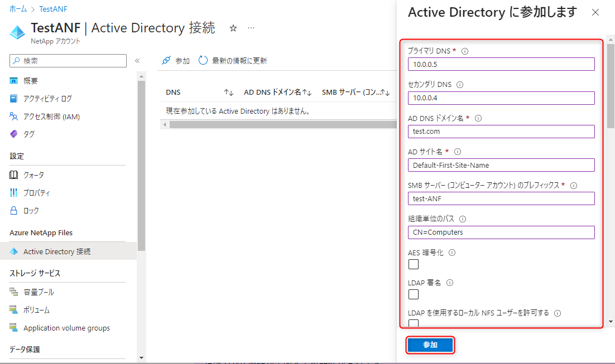Close the Active Directory に参加します panel
Screen dimensions: 615x364
595,12
